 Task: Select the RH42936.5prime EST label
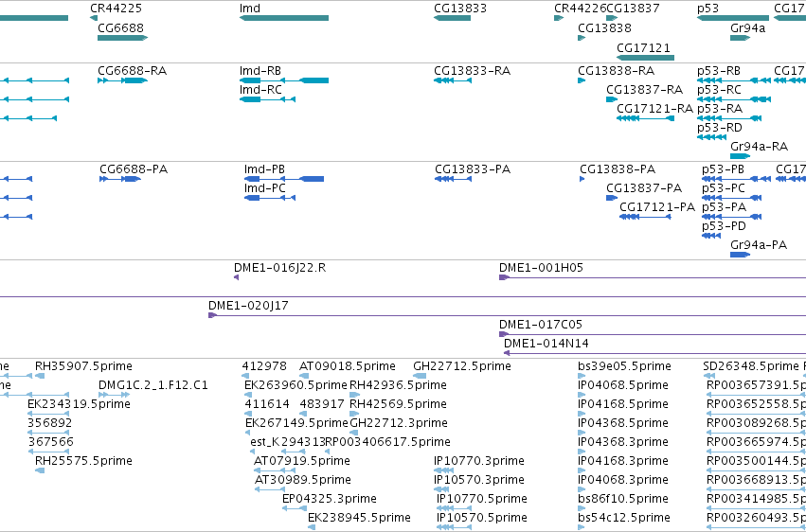click(398, 385)
